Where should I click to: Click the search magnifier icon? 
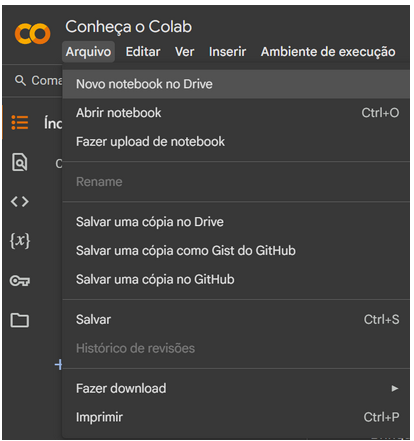pyautogui.click(x=20, y=80)
